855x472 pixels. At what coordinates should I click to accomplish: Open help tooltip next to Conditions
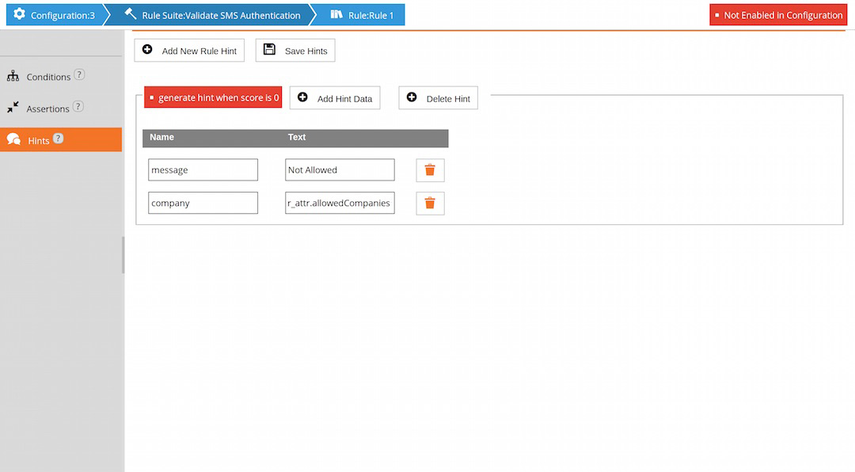point(79,75)
